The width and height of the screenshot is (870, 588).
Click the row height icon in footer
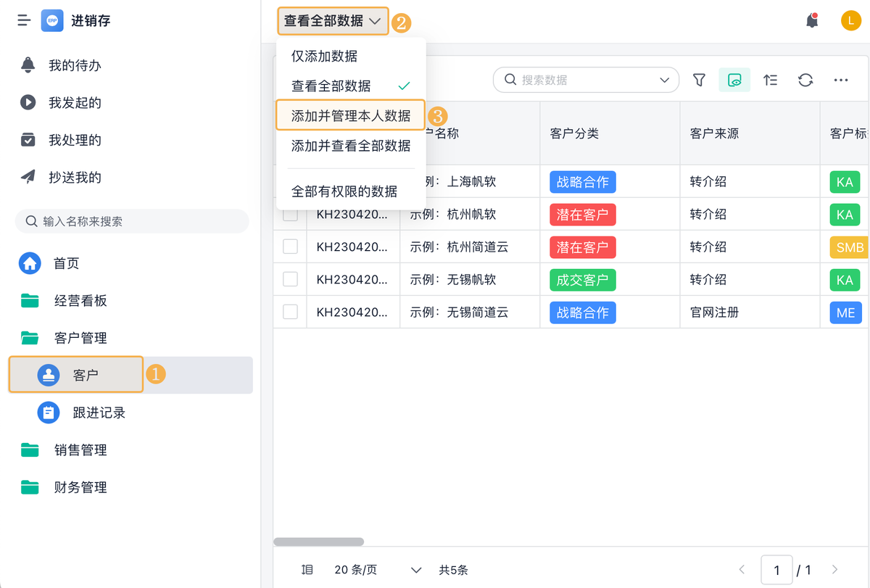point(307,570)
